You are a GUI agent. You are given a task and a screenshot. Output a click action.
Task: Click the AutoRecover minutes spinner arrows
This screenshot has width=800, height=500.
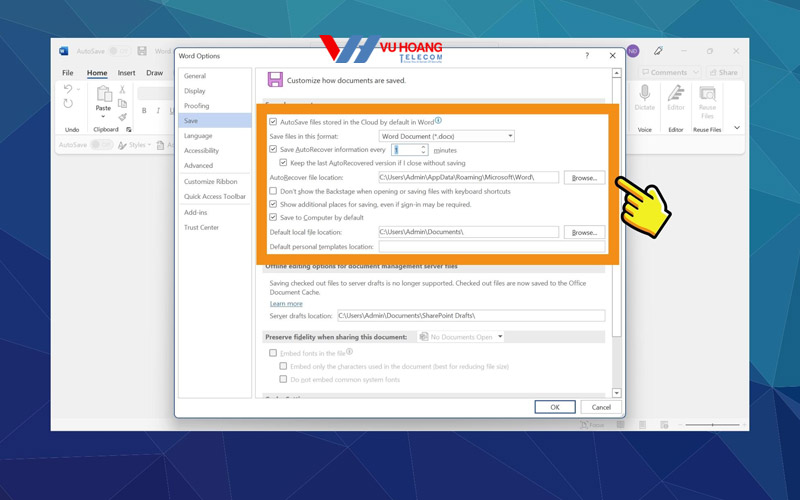tap(424, 149)
